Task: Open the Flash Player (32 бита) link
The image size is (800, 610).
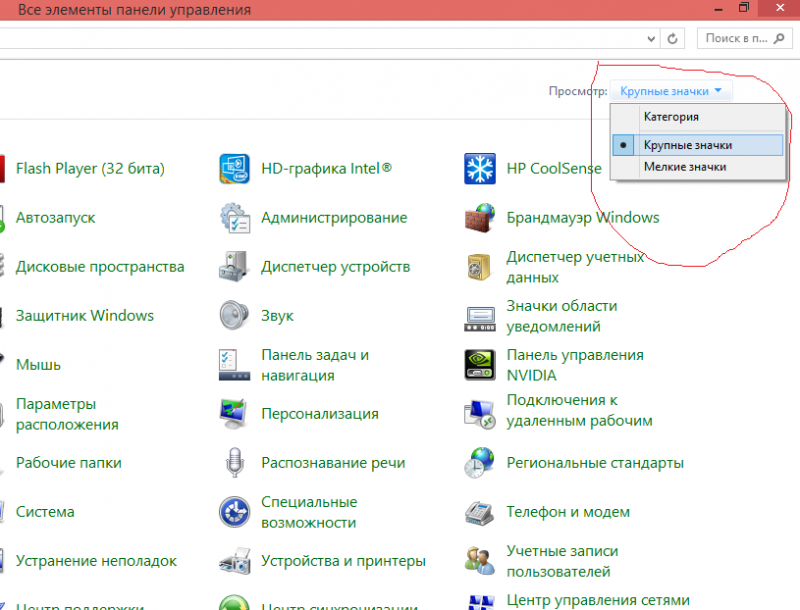Action: coord(90,168)
